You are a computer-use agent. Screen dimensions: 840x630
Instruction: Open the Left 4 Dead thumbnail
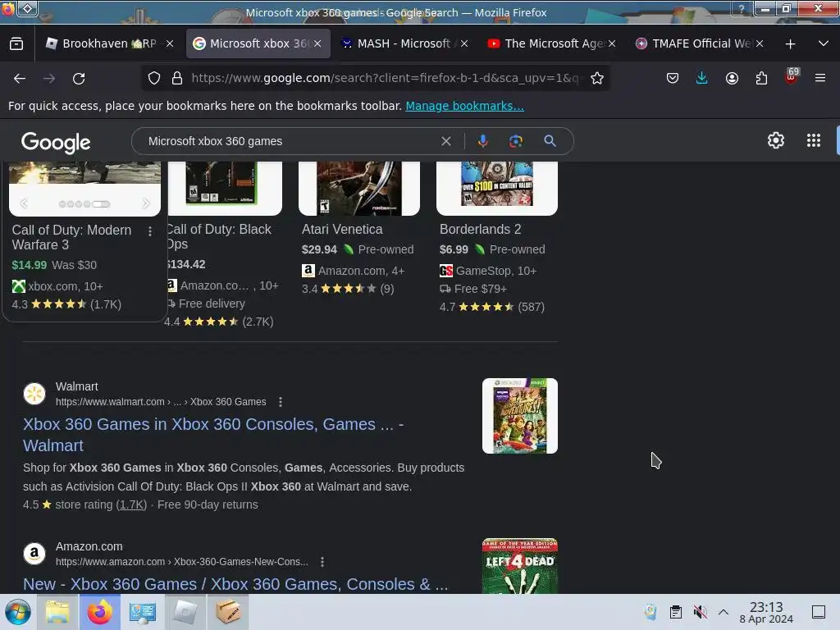point(519,566)
